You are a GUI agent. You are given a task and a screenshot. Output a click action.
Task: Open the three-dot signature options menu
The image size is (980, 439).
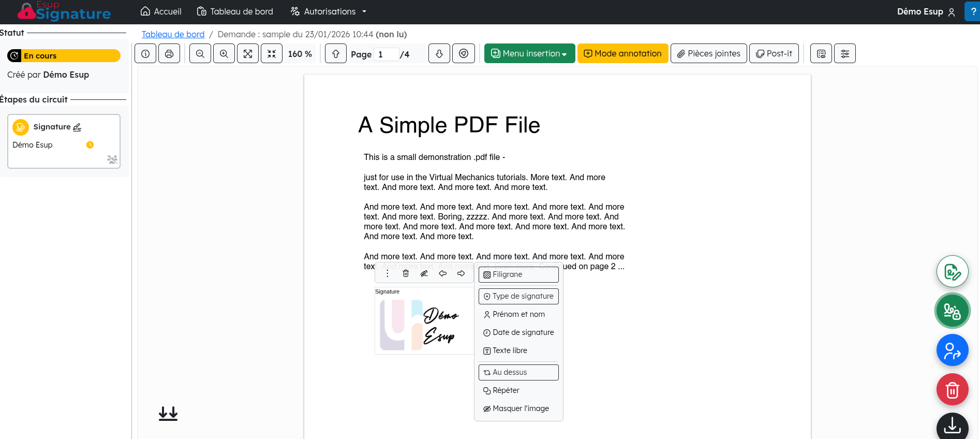click(387, 274)
